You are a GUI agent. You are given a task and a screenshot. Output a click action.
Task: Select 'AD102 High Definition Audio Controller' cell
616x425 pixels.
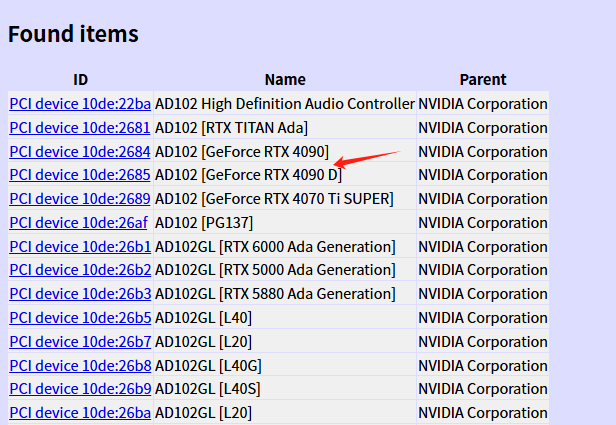pos(285,104)
